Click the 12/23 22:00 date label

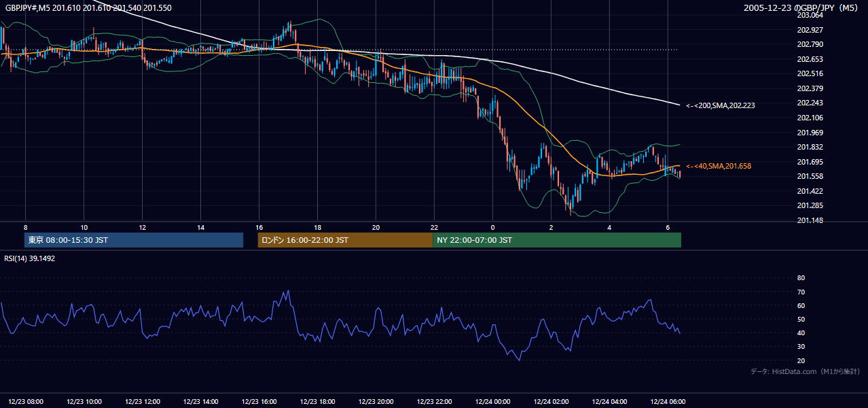pyautogui.click(x=435, y=402)
